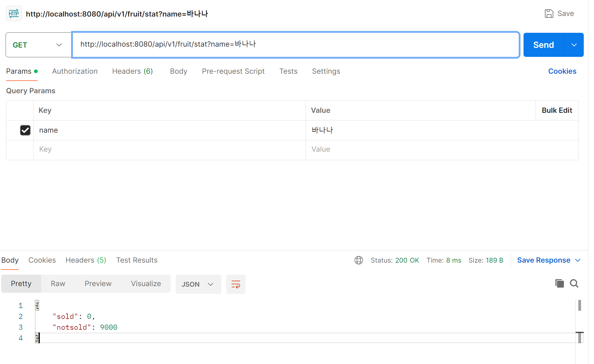Viewport: 594px width, 364px height.
Task: Toggle the word wrap lines icon
Action: (236, 284)
